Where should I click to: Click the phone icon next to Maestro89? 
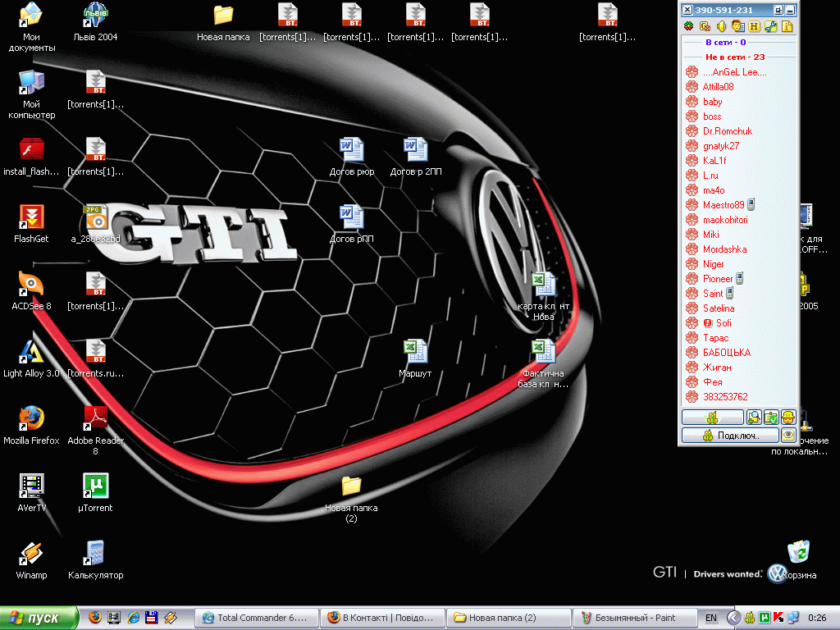(751, 204)
